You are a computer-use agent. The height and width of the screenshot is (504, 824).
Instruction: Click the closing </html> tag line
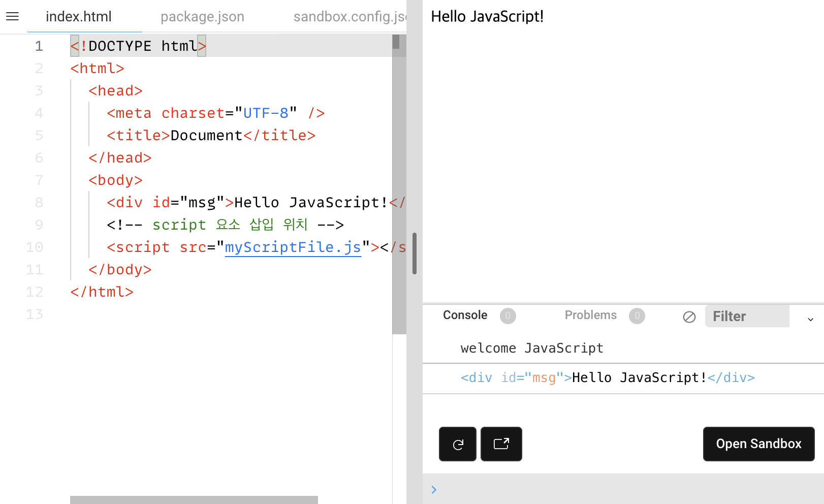102,292
